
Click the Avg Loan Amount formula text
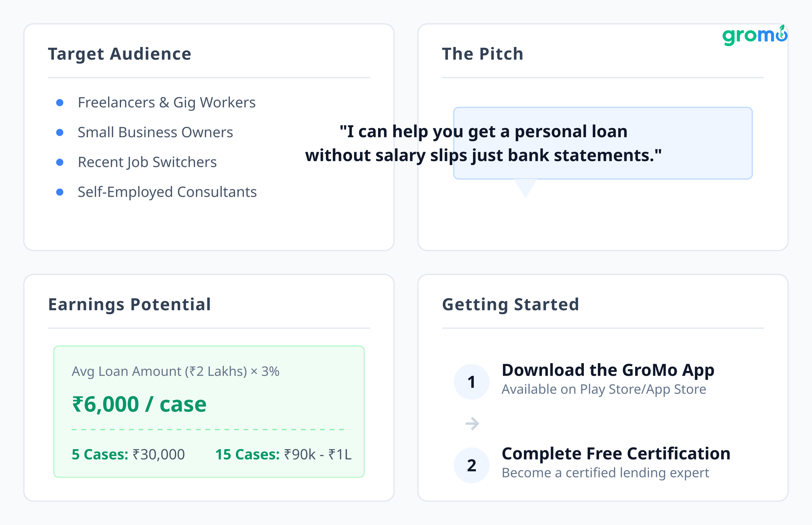(x=175, y=371)
